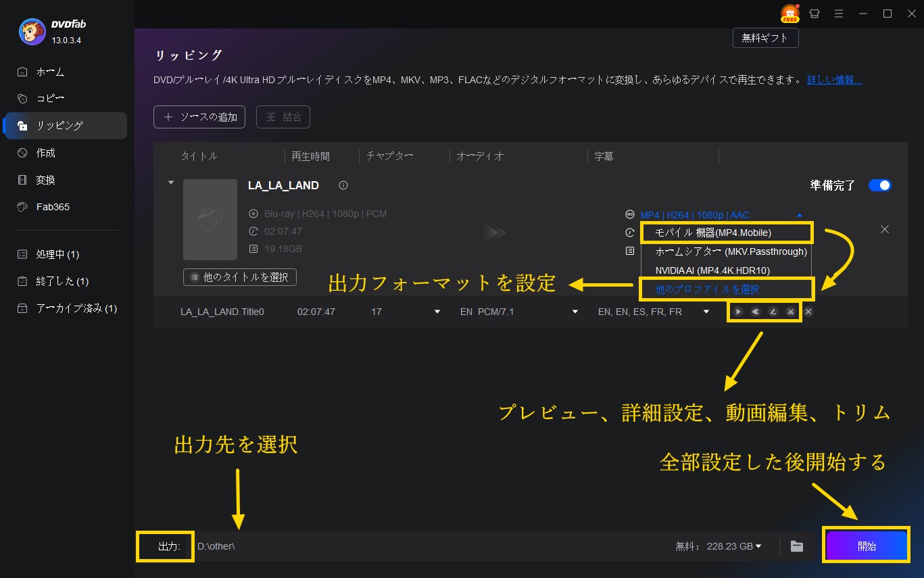Open free space 228.23 GB dropdown
Screen dimensions: 924x578
click(758, 546)
